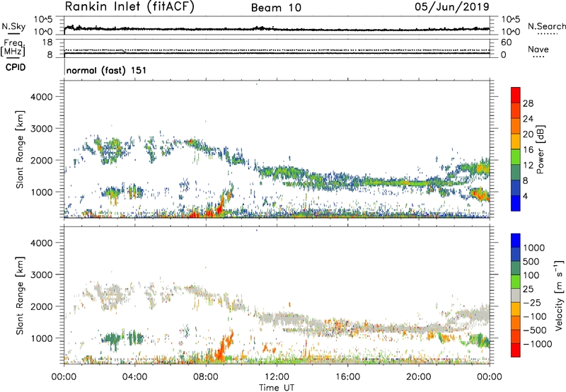
Task: Select the 'normal (fast) 151' CPID text
Action: 107,70
